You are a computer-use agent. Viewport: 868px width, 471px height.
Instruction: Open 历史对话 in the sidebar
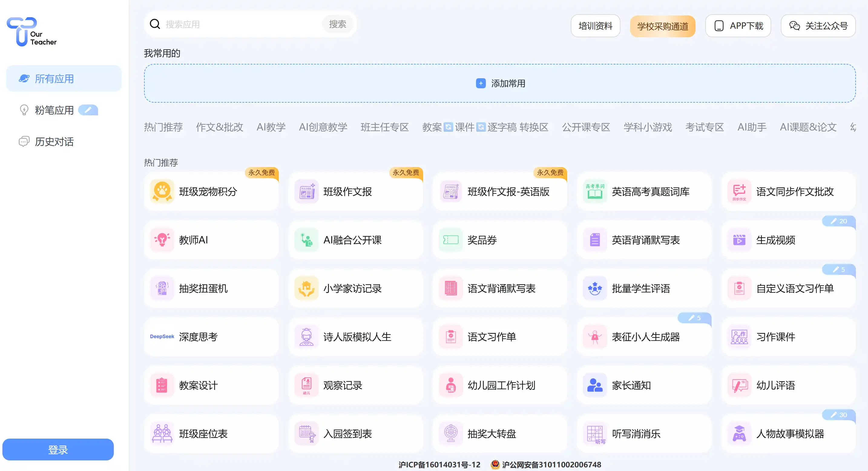tap(64, 141)
